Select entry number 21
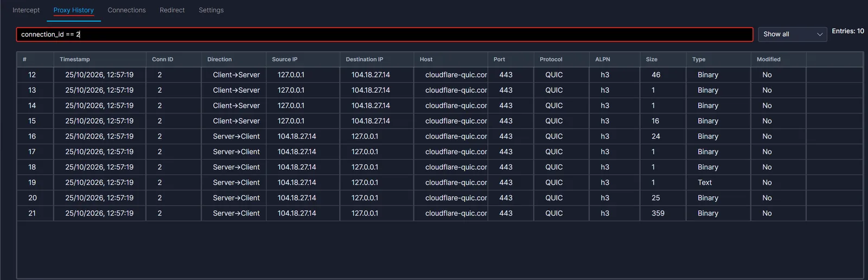This screenshot has width=868, height=280. (x=439, y=213)
